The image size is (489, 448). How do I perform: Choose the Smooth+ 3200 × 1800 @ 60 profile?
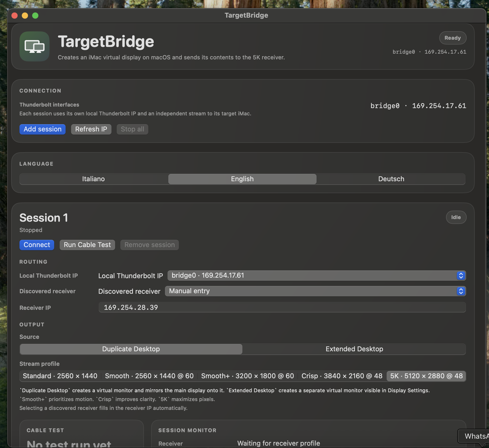click(x=248, y=376)
